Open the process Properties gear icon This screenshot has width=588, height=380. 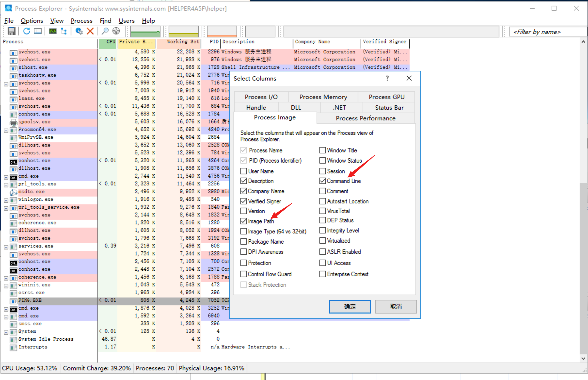coord(79,31)
